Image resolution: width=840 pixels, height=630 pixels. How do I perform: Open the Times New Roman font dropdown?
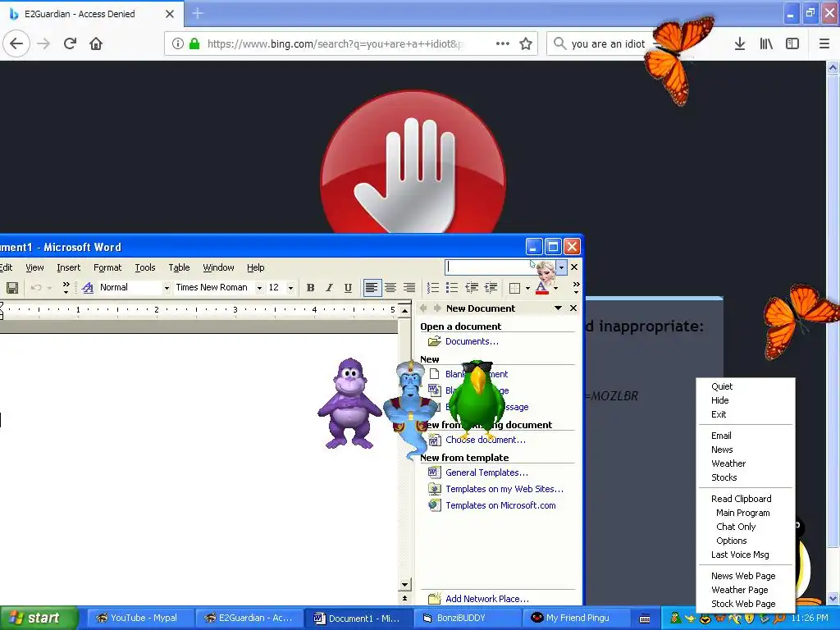(x=259, y=288)
